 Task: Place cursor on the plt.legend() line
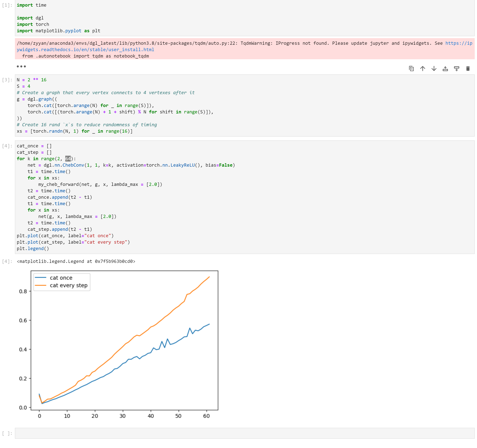click(x=33, y=249)
